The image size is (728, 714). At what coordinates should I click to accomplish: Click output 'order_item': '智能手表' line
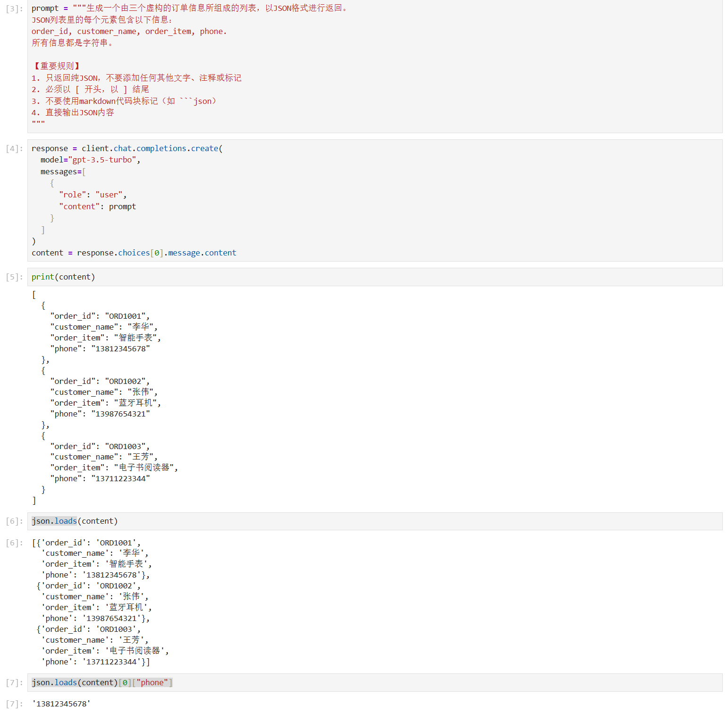pos(96,564)
